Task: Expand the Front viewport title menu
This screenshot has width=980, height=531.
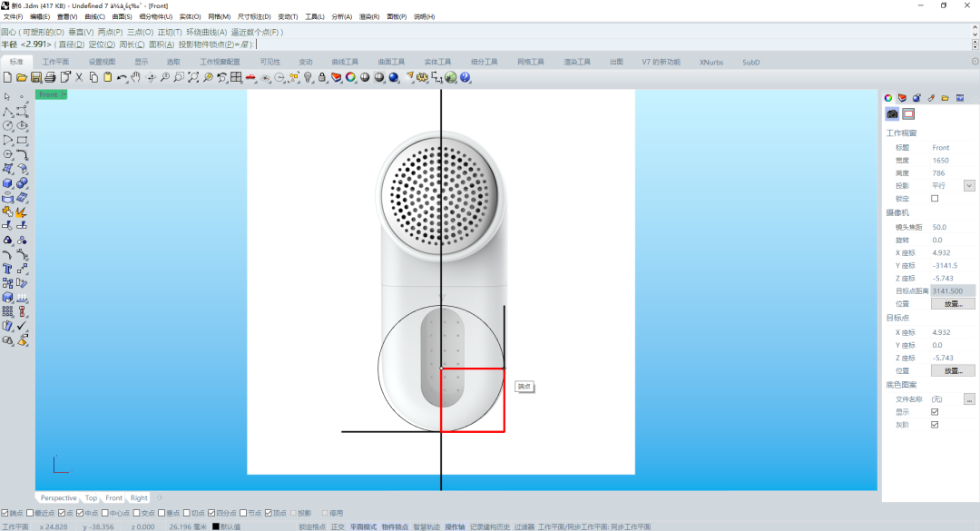Action: pos(63,94)
